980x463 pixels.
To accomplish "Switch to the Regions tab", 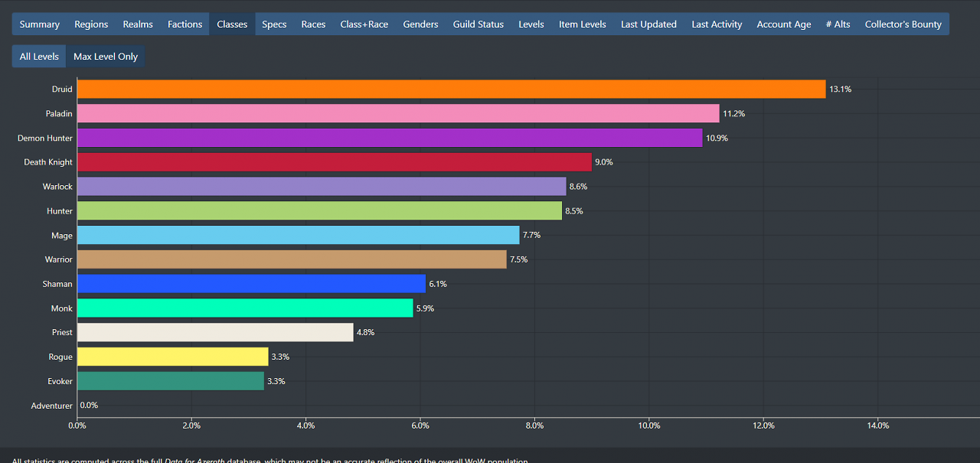I will point(91,24).
